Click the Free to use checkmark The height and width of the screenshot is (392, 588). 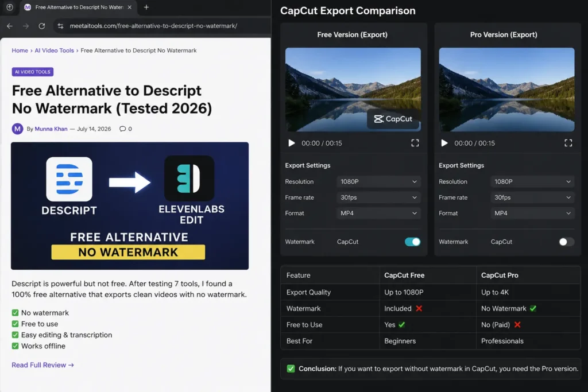15,324
